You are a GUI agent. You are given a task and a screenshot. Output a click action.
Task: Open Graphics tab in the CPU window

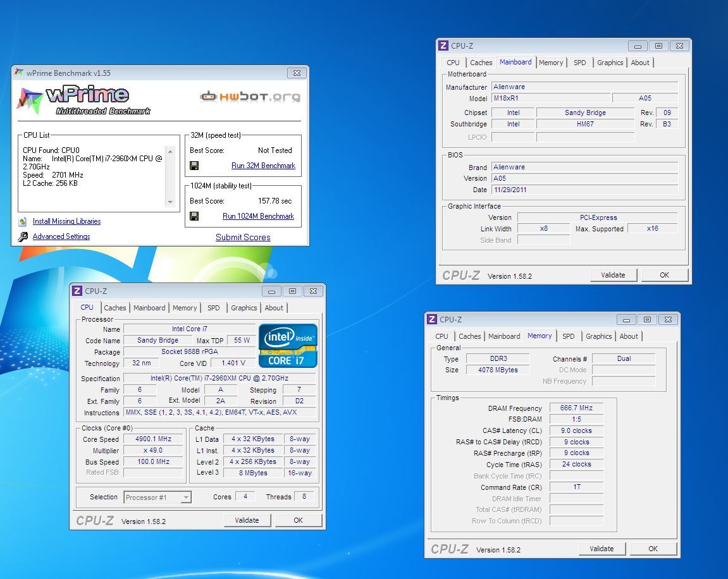pos(244,308)
